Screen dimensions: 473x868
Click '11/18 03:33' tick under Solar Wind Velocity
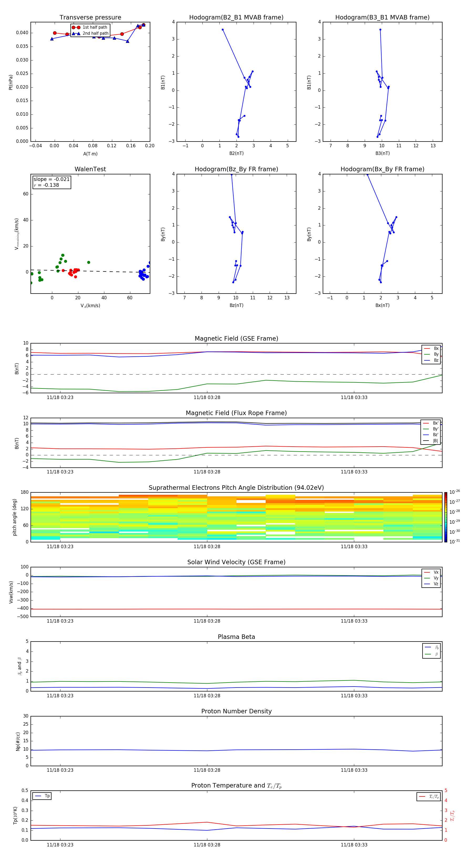click(x=354, y=621)
